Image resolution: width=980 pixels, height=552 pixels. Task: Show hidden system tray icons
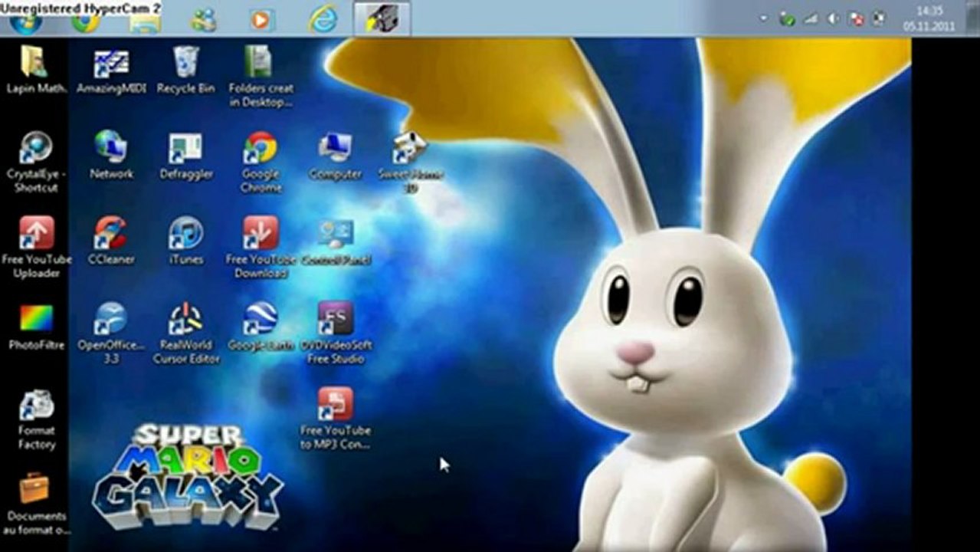(x=763, y=18)
